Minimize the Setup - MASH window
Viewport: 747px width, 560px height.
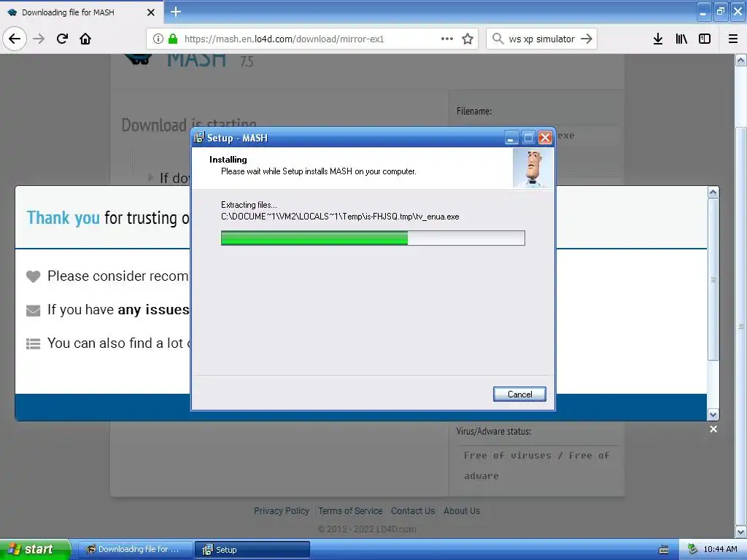pyautogui.click(x=511, y=138)
